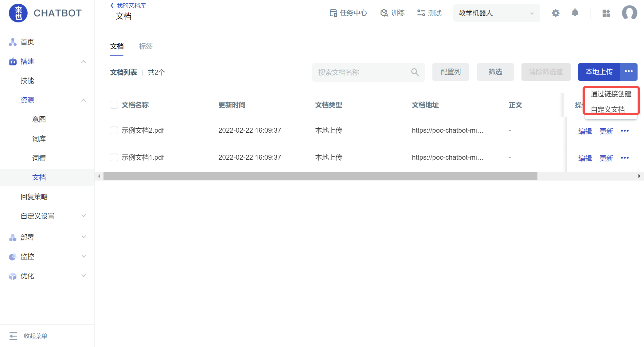Check the 示例文档2.pdf row
This screenshot has width=644, height=347.
(114, 131)
